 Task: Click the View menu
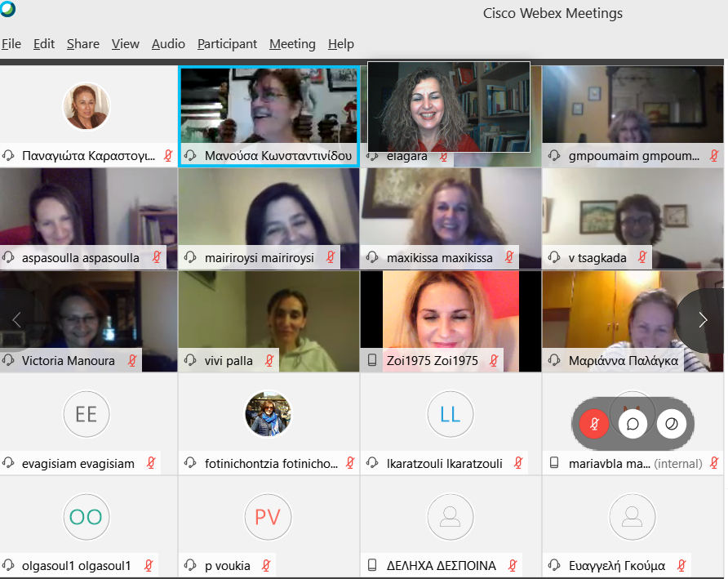click(x=126, y=43)
